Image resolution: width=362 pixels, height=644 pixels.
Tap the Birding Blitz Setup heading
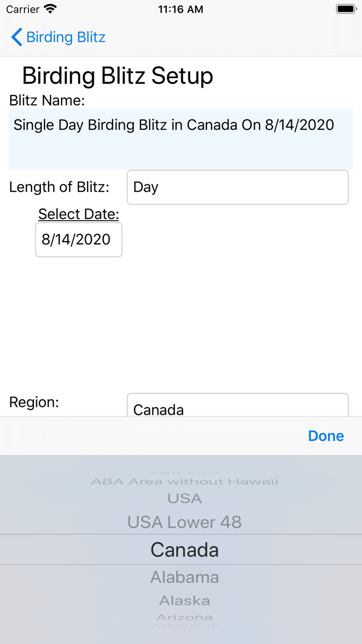coord(118,76)
